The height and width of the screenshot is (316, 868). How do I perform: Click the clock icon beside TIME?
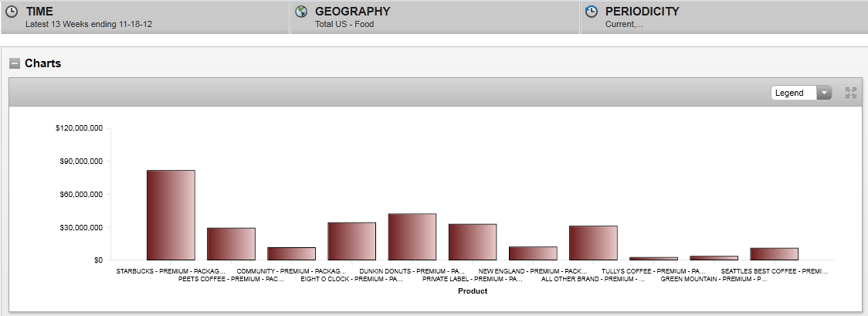coord(12,12)
